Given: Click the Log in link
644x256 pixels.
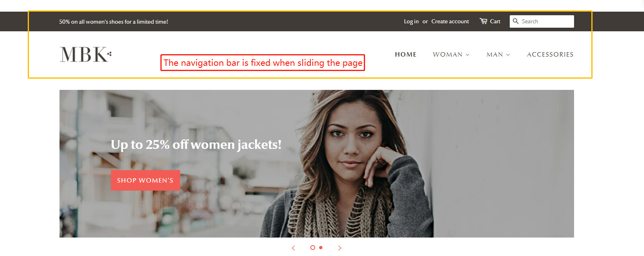Looking at the screenshot, I should coord(411,22).
